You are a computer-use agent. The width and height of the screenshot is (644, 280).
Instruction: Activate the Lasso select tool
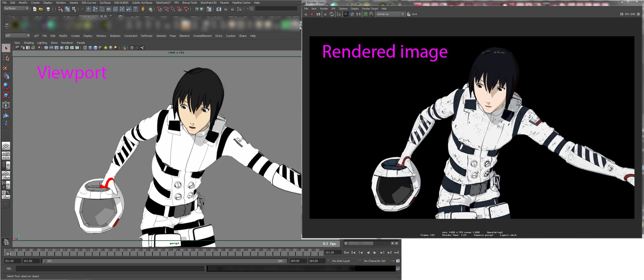click(x=6, y=58)
